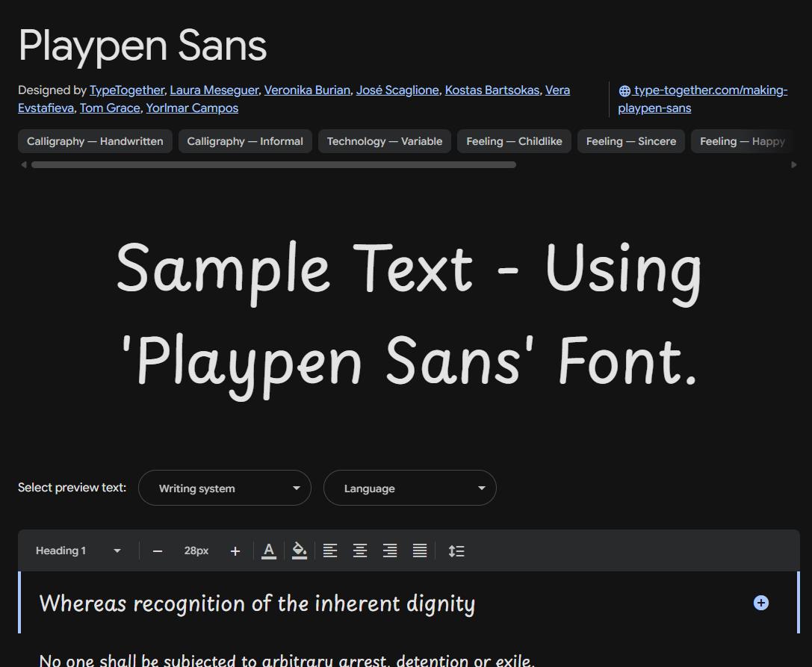This screenshot has height=667, width=812.
Task: Select the Calligraphy — Informal tag
Action: [x=245, y=141]
